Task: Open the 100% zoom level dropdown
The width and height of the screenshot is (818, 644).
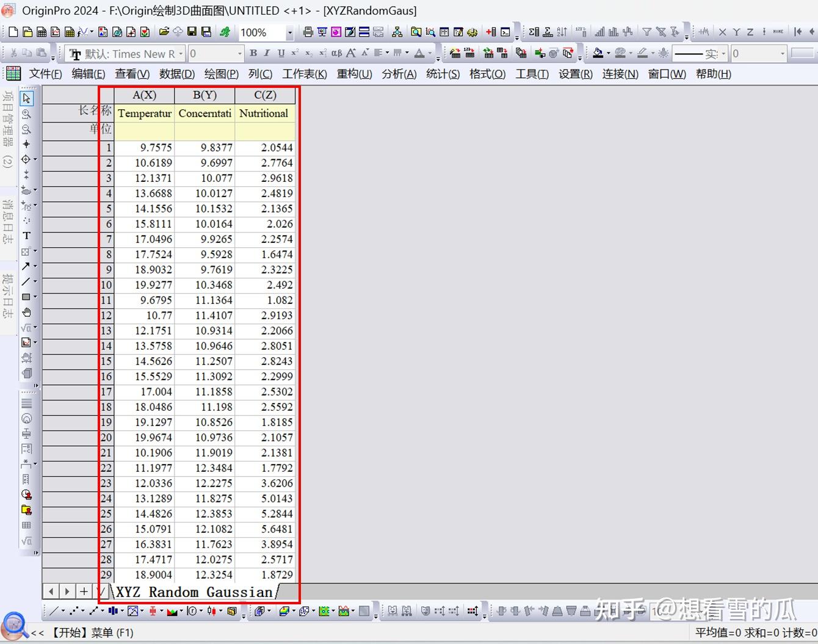Action: [290, 32]
